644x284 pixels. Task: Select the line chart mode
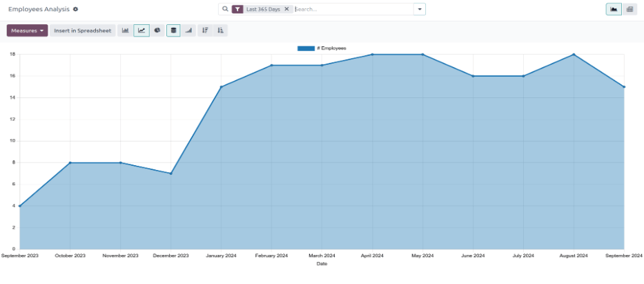142,30
